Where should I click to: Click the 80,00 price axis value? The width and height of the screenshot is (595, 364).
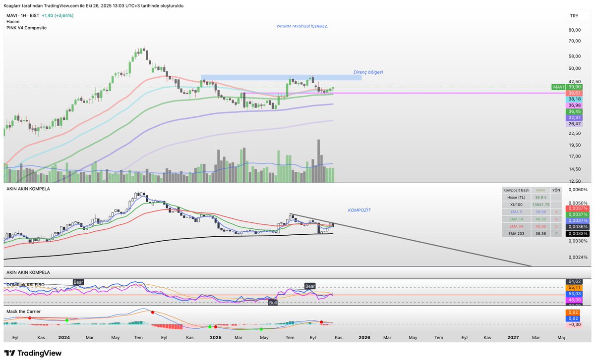pos(574,30)
